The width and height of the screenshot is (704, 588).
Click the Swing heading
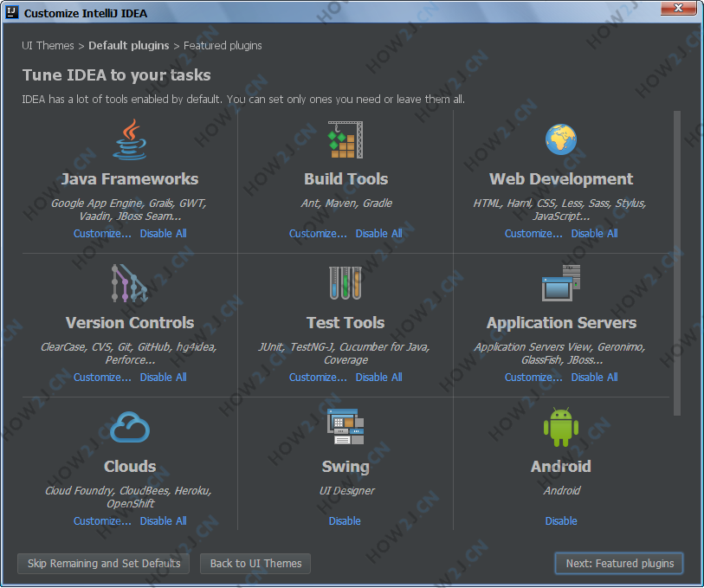(x=346, y=467)
